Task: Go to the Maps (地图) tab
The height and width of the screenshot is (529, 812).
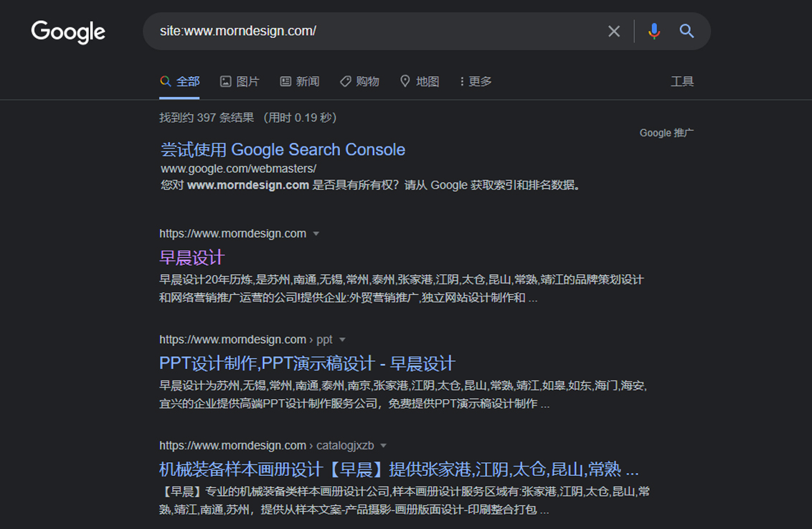Action: click(420, 82)
